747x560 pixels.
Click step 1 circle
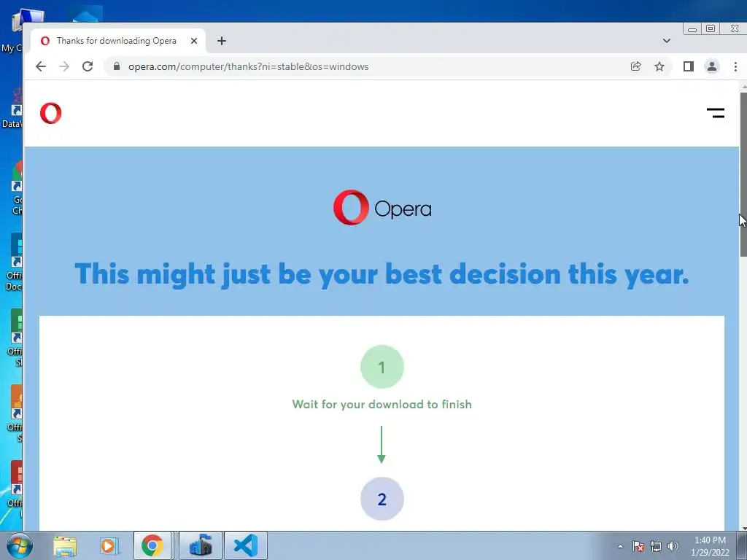(x=382, y=367)
